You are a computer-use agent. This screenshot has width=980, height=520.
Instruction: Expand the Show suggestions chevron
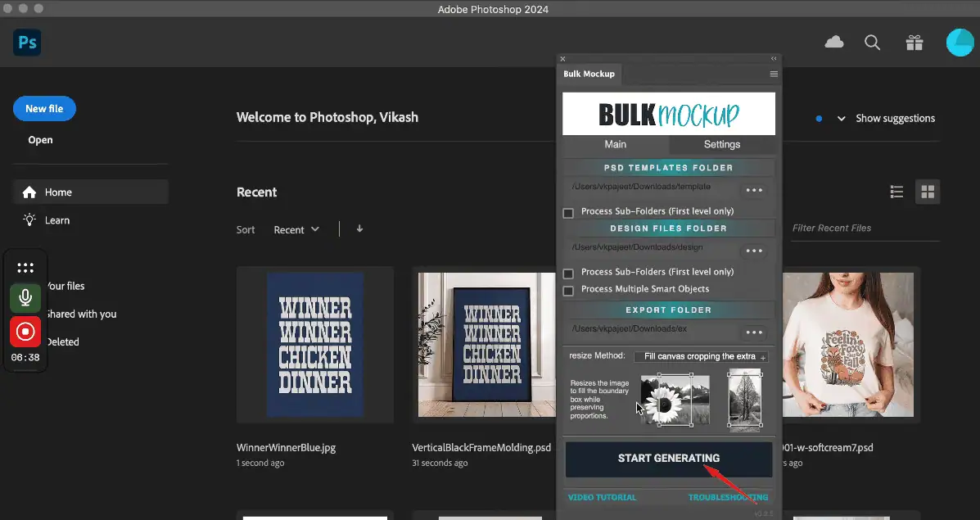coord(841,119)
